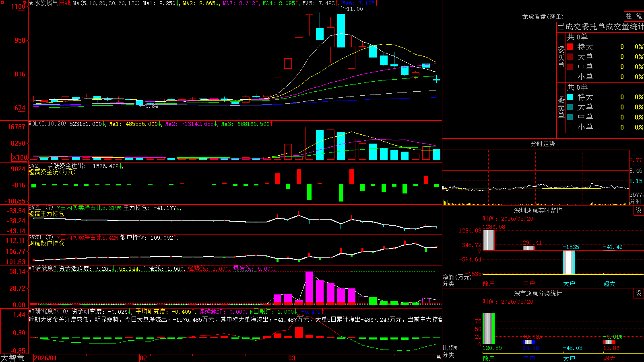Select 大户 category in 深圳超赢实时监控 chart
644x362 pixels.
point(569,284)
